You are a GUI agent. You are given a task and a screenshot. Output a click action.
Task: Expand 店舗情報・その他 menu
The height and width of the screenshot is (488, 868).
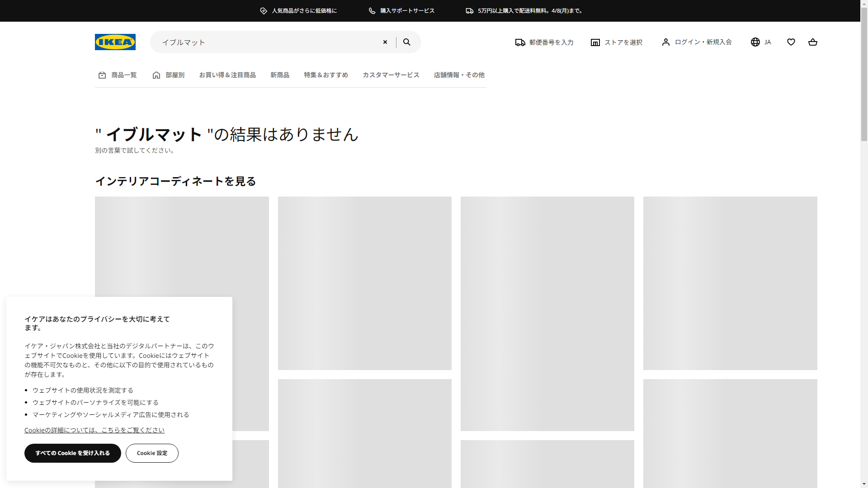click(x=459, y=75)
